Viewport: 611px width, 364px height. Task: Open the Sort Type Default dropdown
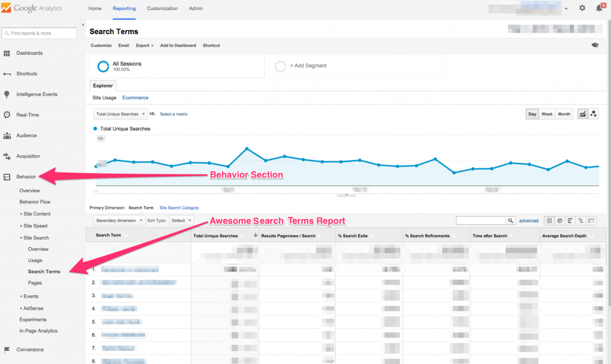point(181,221)
